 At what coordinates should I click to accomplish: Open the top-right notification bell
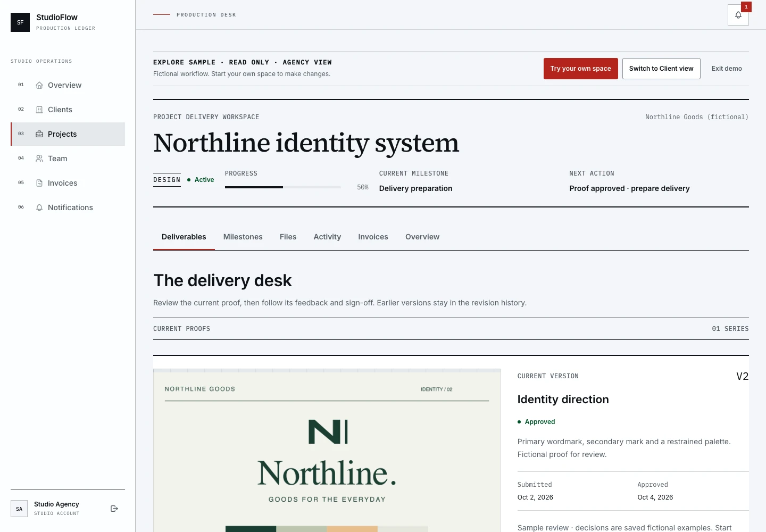pyautogui.click(x=738, y=15)
